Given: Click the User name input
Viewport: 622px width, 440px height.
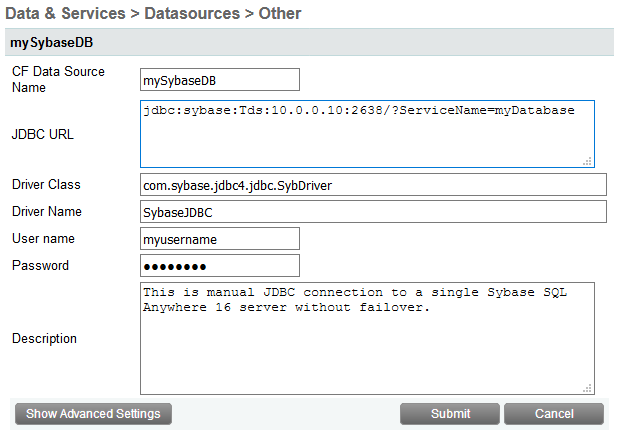Looking at the screenshot, I should tap(220, 239).
